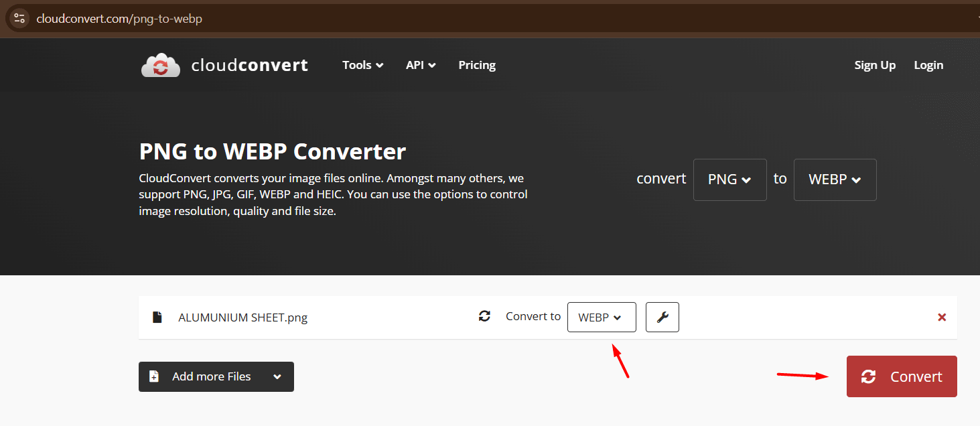Click the cloudconvert wordmark text
The width and height of the screenshot is (980, 426).
(249, 65)
